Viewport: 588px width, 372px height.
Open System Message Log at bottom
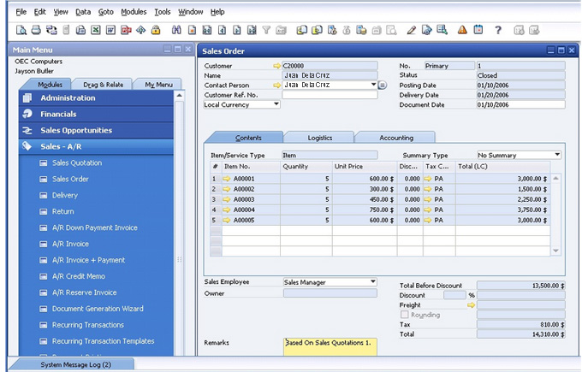coord(75,364)
